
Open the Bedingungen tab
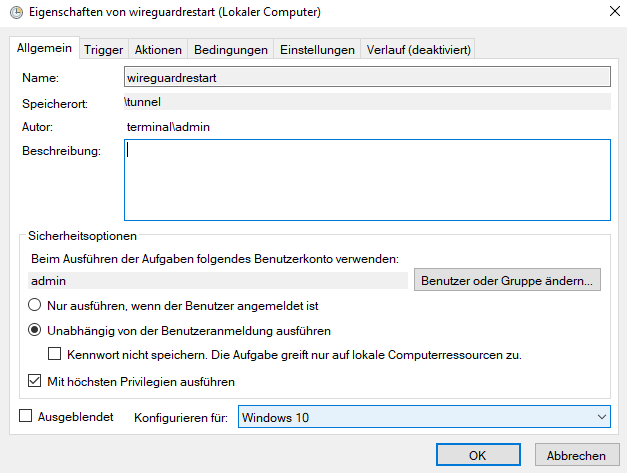231,49
